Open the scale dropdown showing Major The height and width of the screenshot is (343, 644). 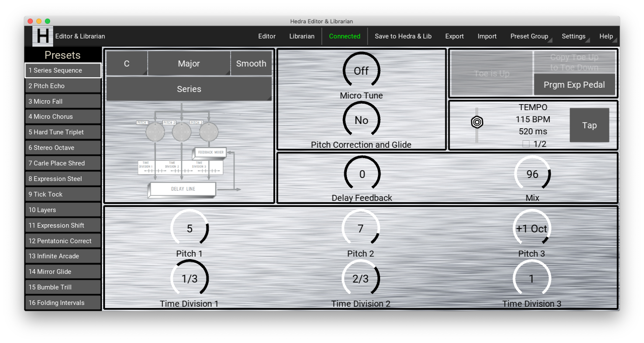point(189,64)
